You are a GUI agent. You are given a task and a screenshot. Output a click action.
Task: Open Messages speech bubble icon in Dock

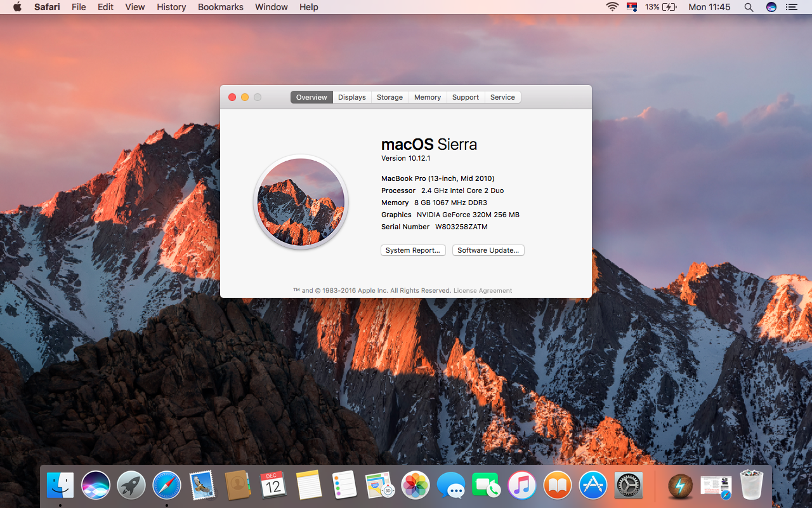(451, 486)
